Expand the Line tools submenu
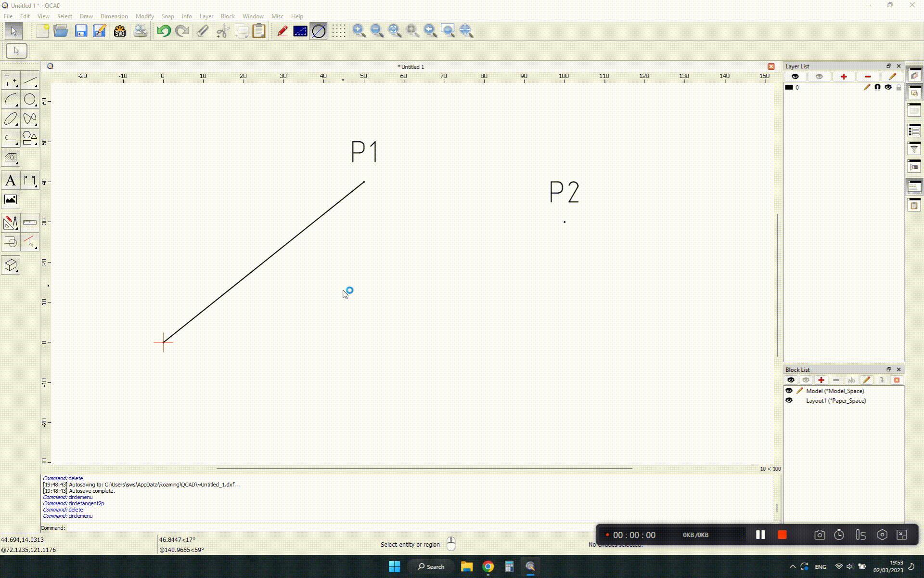The height and width of the screenshot is (578, 924). click(29, 80)
